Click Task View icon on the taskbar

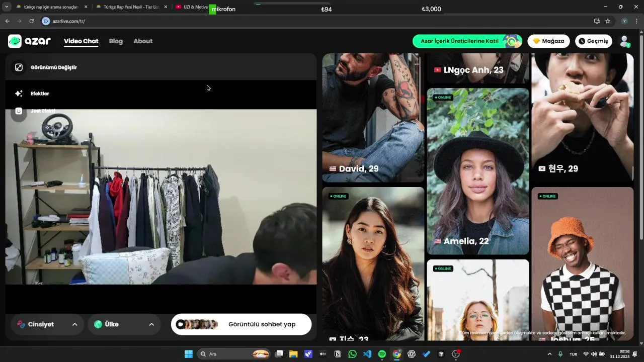point(279,354)
